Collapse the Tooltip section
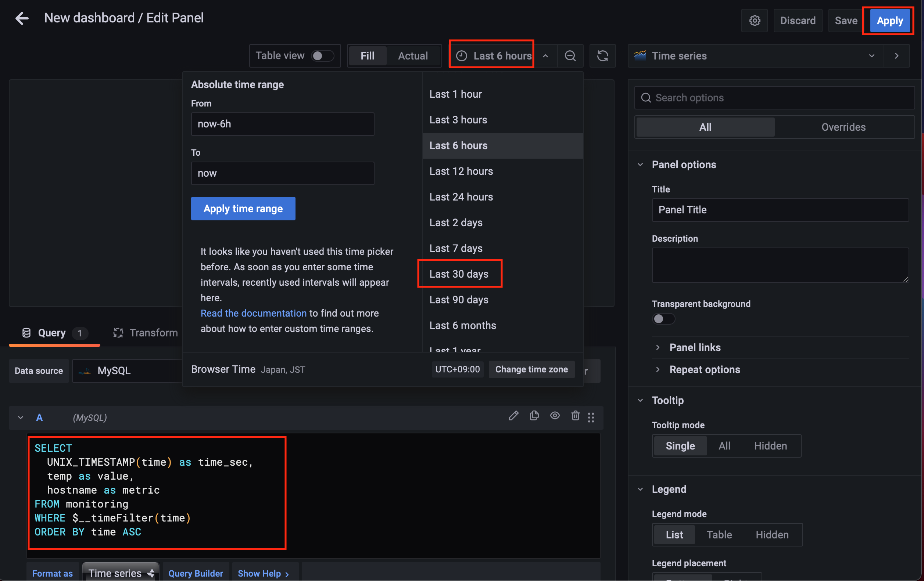The image size is (924, 581). (667, 400)
